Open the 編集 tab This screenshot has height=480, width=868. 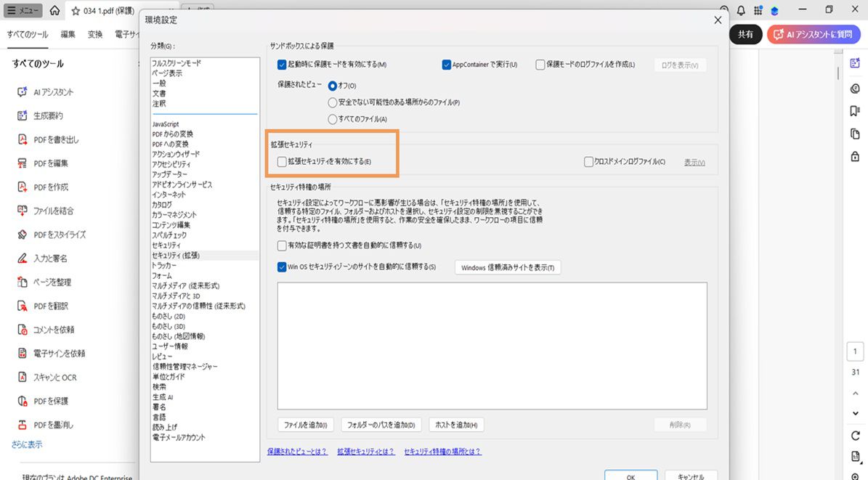[68, 34]
